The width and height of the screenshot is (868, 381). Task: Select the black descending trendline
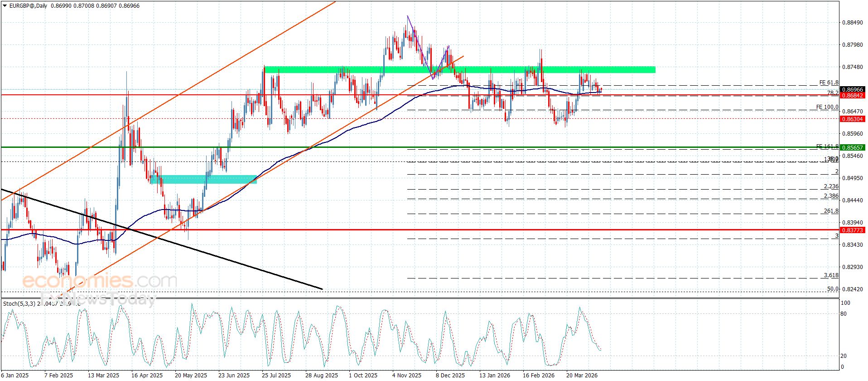pyautogui.click(x=181, y=244)
